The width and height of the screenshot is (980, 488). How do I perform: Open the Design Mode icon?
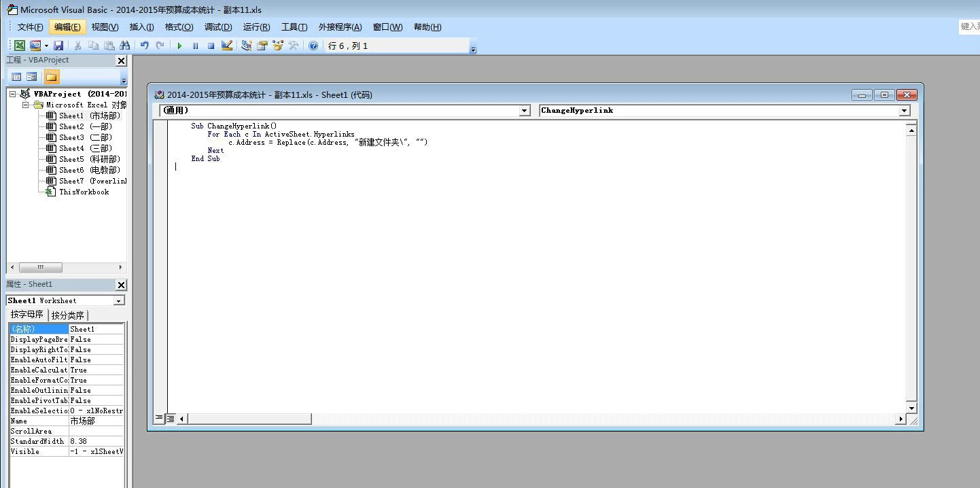coord(227,45)
